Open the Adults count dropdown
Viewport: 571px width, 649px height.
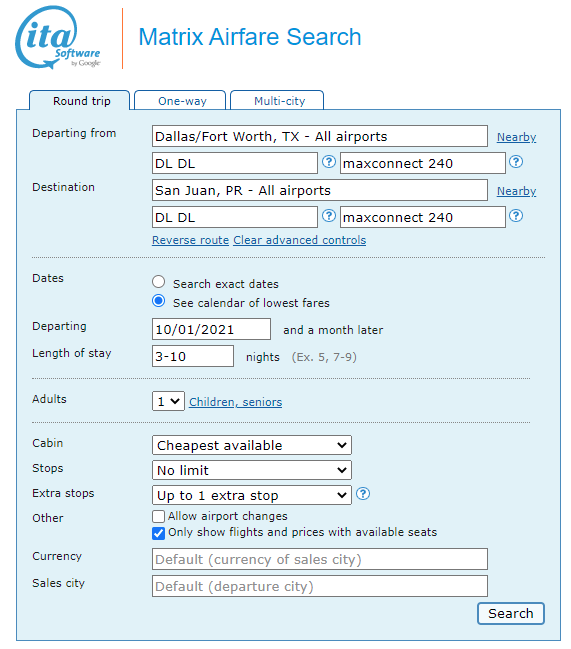point(168,401)
